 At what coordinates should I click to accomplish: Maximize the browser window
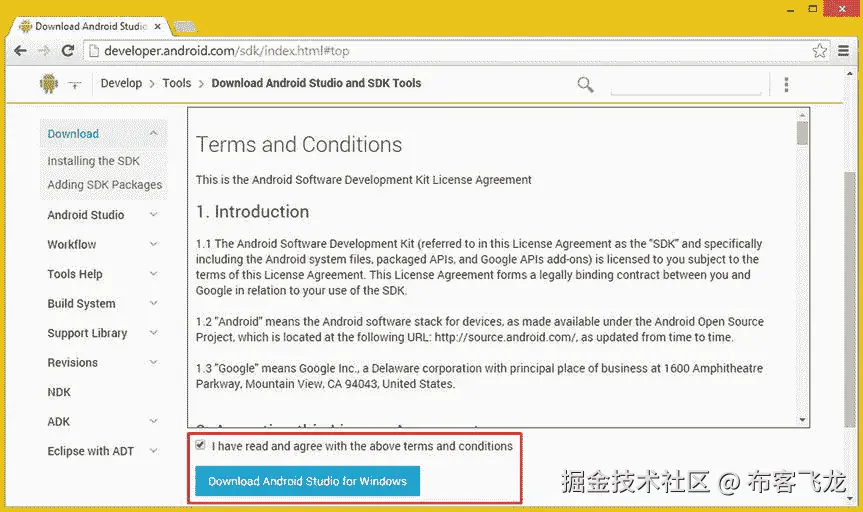pos(813,9)
